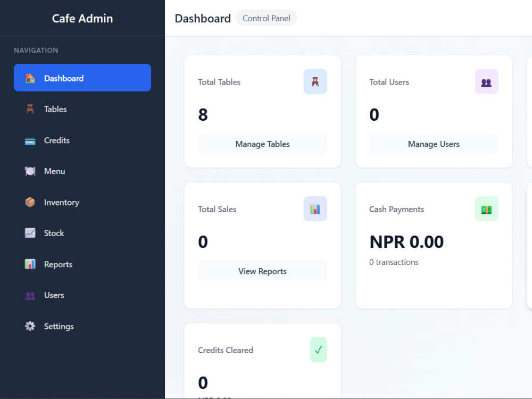
Task: Click the checkmark icon on Credits Cleared card
Action: 319,350
